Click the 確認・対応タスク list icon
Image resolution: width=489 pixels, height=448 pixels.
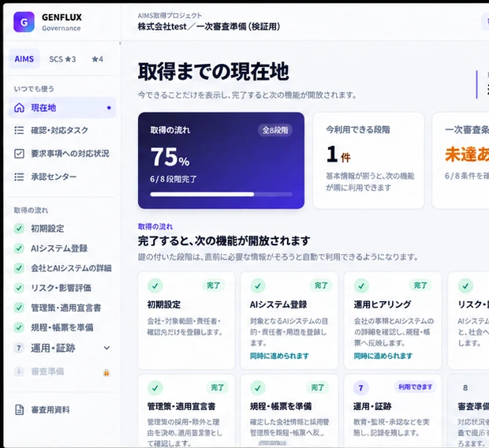[x=19, y=130]
